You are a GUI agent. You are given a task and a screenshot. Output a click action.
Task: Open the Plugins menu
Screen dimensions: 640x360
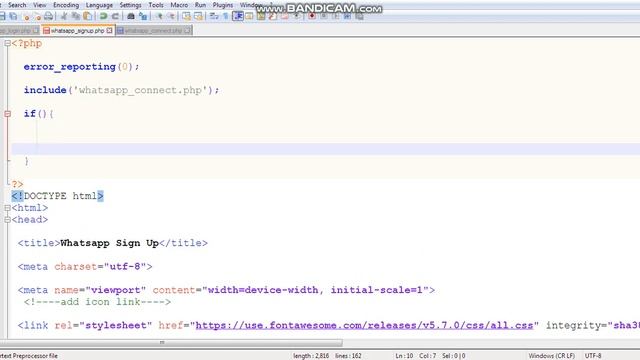point(223,5)
